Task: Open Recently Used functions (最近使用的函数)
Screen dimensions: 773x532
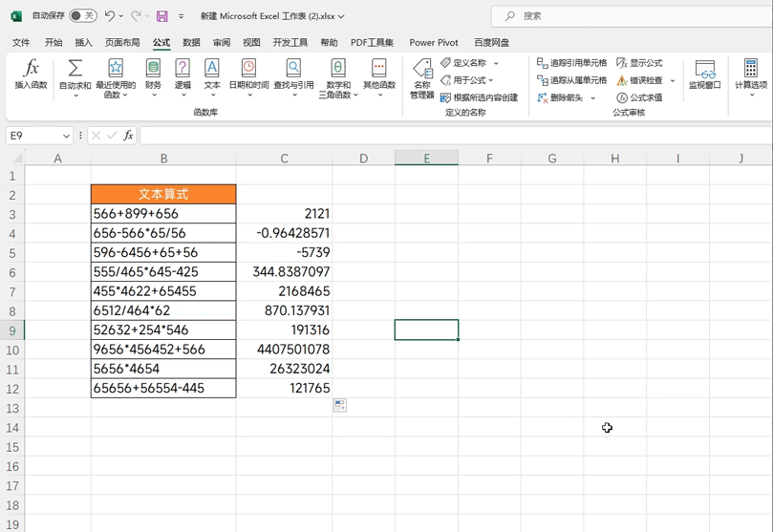Action: [116, 77]
